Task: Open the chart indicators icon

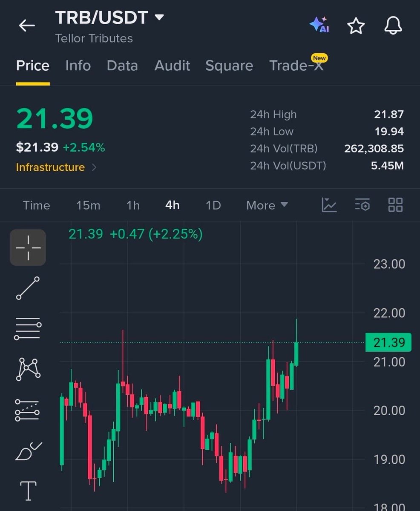Action: tap(329, 205)
